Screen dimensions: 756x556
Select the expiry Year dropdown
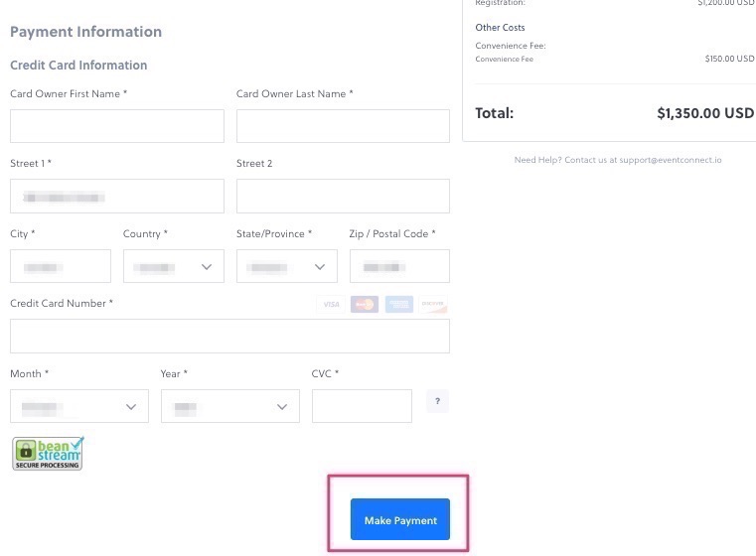pos(230,406)
